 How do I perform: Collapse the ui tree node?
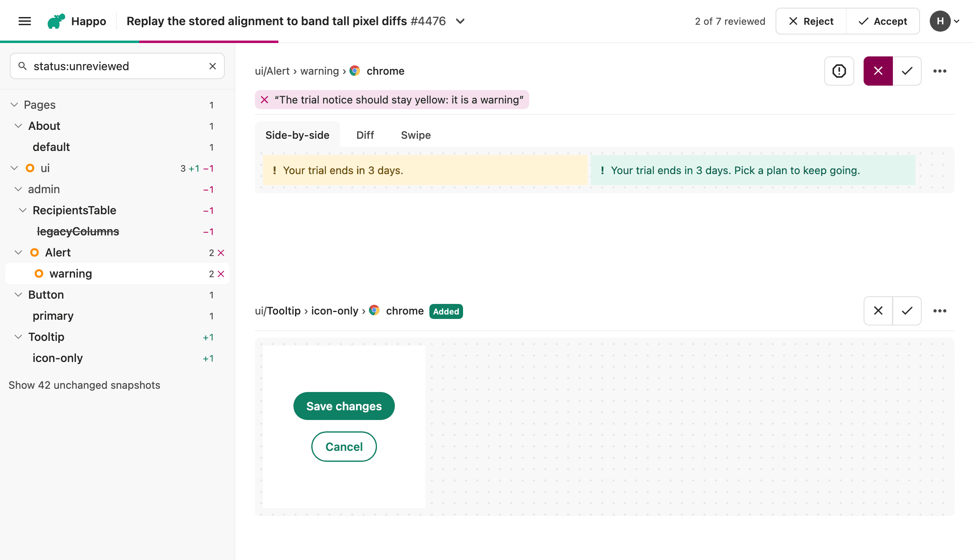coord(14,168)
